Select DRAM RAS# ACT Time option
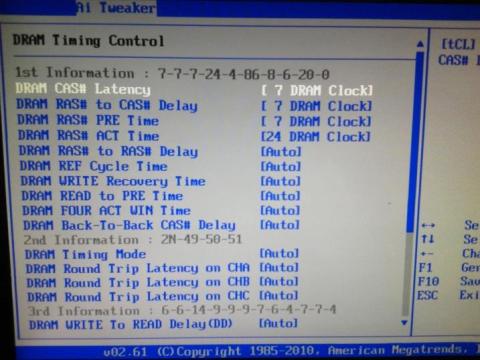 [x=88, y=135]
